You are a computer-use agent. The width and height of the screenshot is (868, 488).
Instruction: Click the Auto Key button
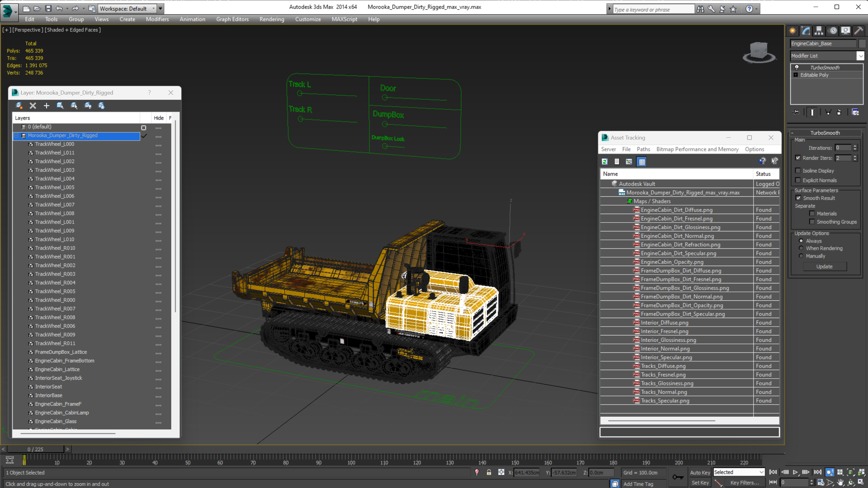click(700, 472)
